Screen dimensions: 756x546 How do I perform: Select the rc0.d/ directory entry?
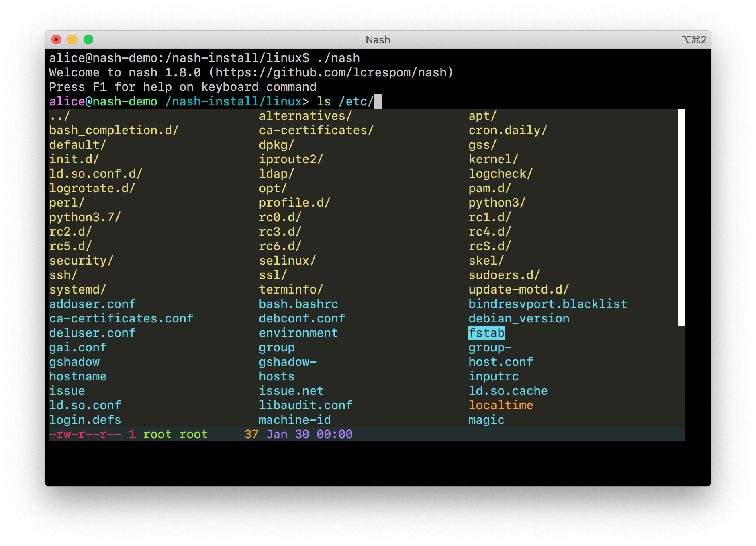click(280, 217)
